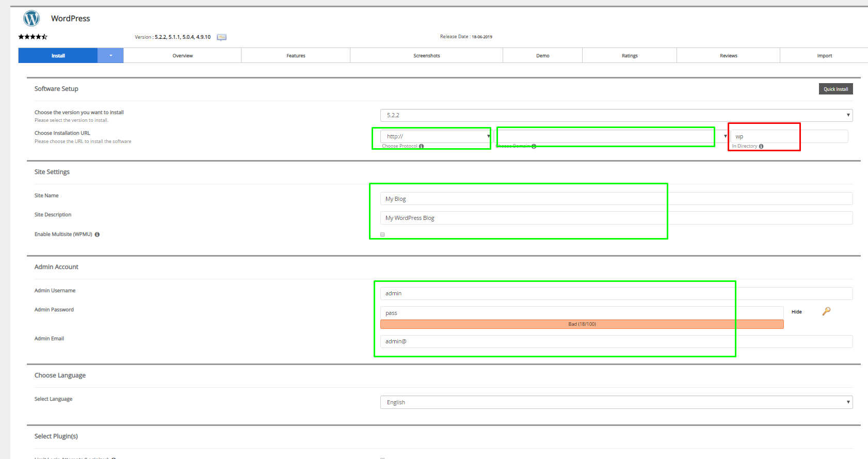Click the Release Date 18-06-2019 text

(466, 37)
